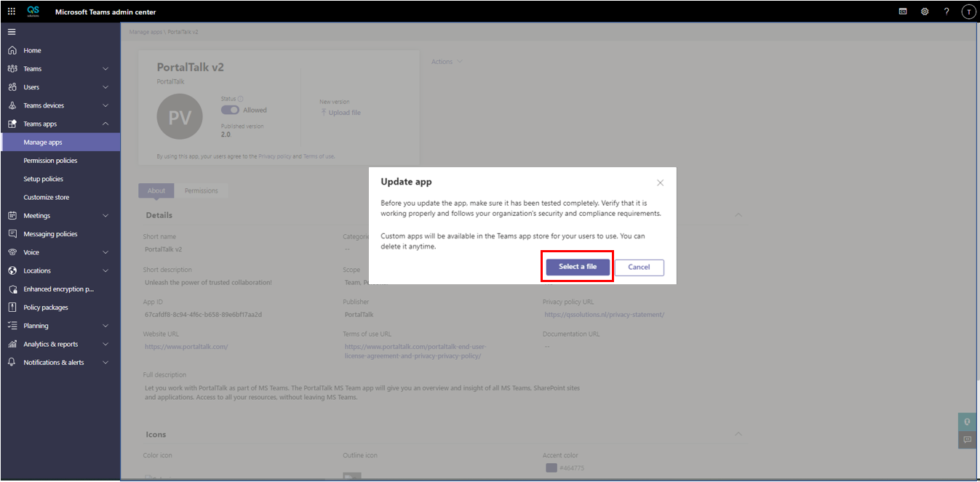Image resolution: width=980 pixels, height=482 pixels.
Task: Click the Manage apps breadcrumb
Action: click(x=146, y=32)
